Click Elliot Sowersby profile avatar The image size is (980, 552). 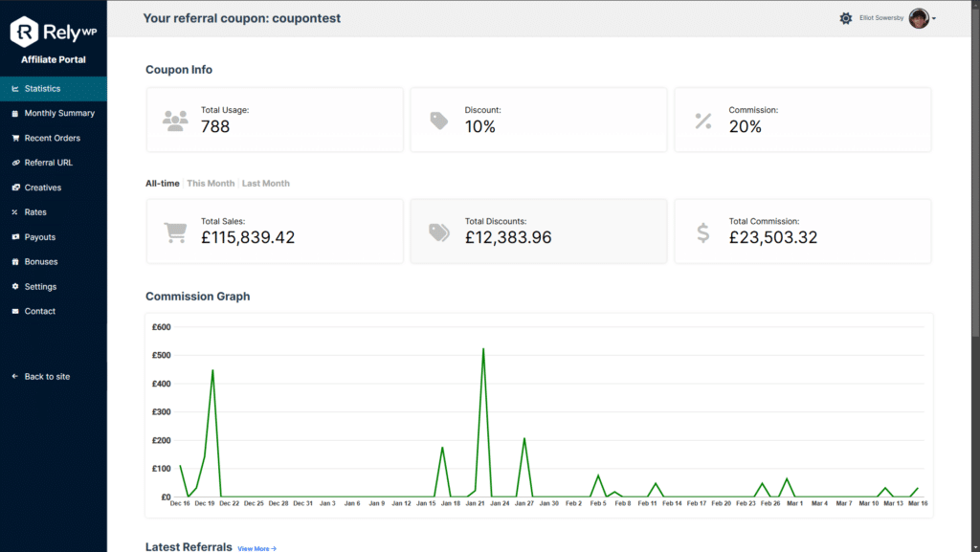919,18
